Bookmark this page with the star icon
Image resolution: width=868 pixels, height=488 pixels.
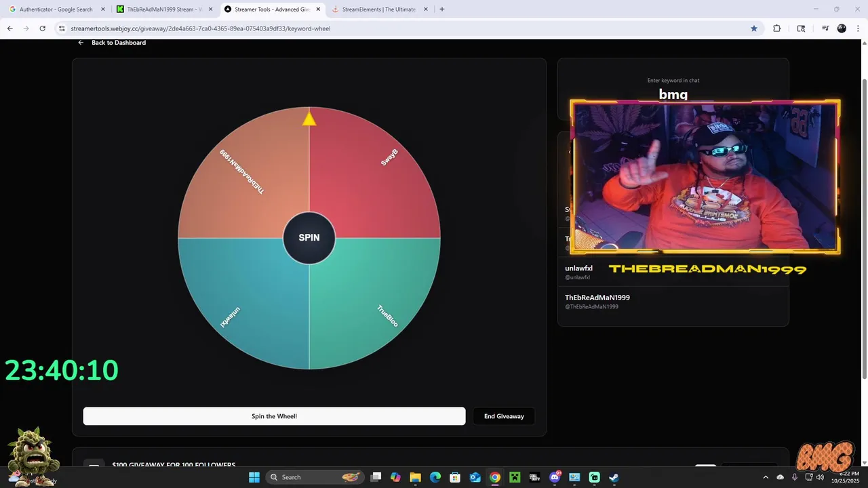click(x=754, y=28)
